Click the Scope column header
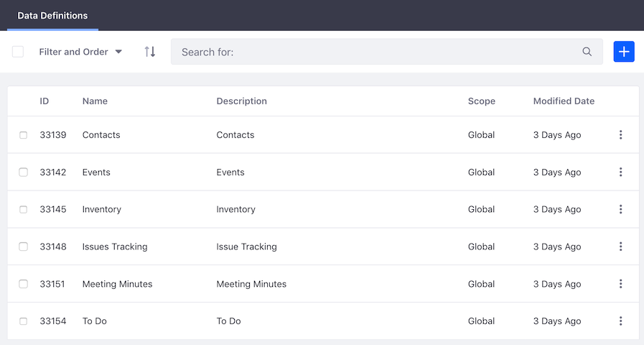 tap(481, 101)
